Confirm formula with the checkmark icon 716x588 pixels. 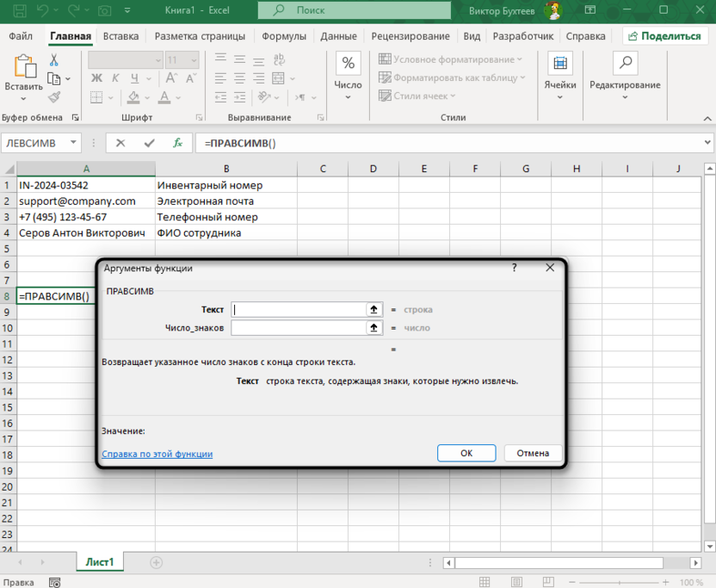[149, 143]
